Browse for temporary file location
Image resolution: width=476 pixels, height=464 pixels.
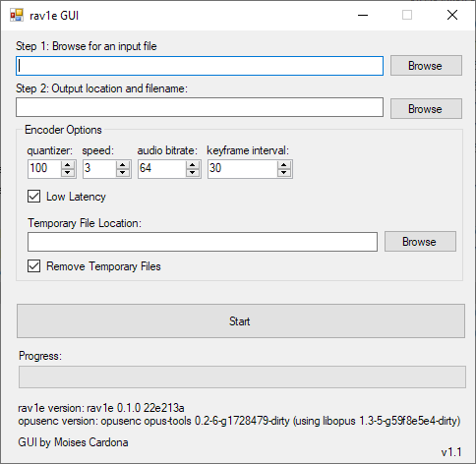pyautogui.click(x=420, y=242)
